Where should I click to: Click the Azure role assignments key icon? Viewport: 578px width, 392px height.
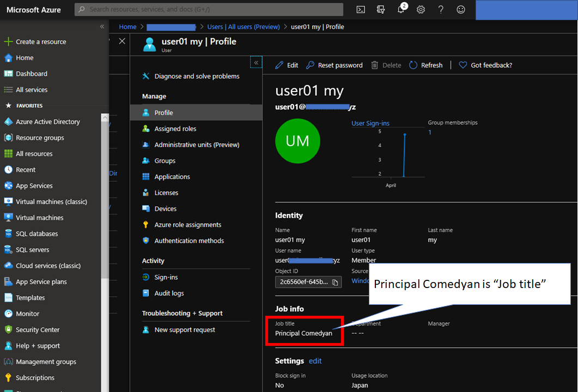(146, 225)
